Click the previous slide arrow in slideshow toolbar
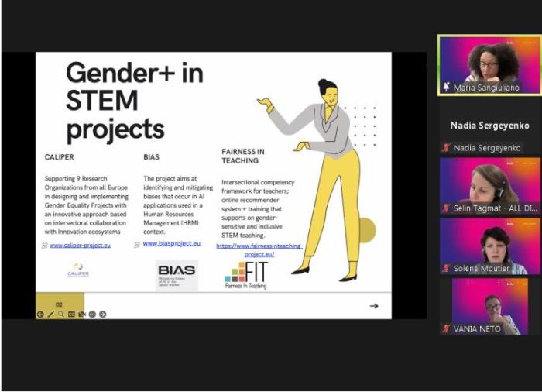Viewport: 542px width, 392px height. [x=40, y=315]
